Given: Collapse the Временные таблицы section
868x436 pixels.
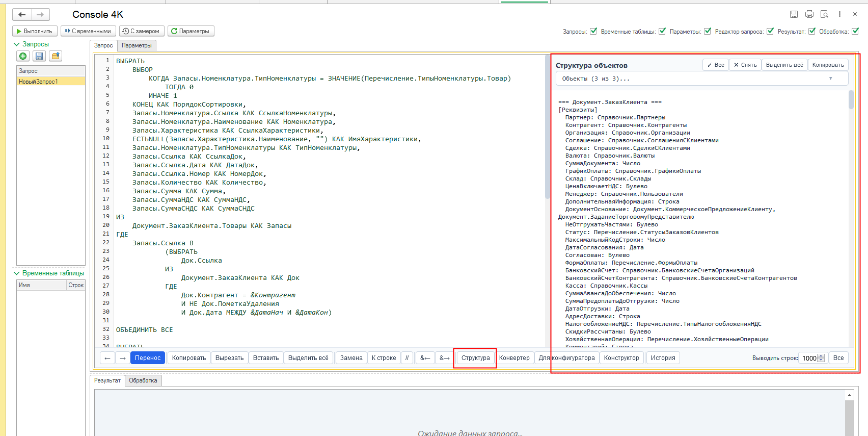Looking at the screenshot, I should point(16,273).
